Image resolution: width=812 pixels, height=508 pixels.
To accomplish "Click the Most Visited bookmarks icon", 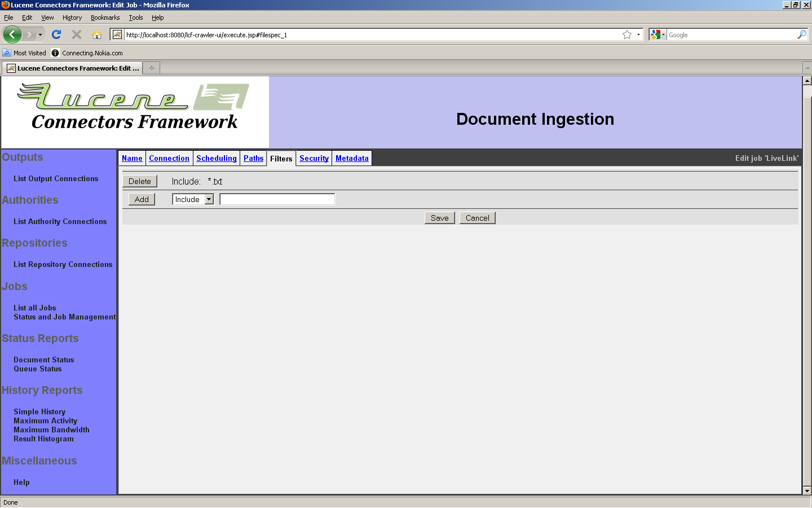I will [x=7, y=53].
